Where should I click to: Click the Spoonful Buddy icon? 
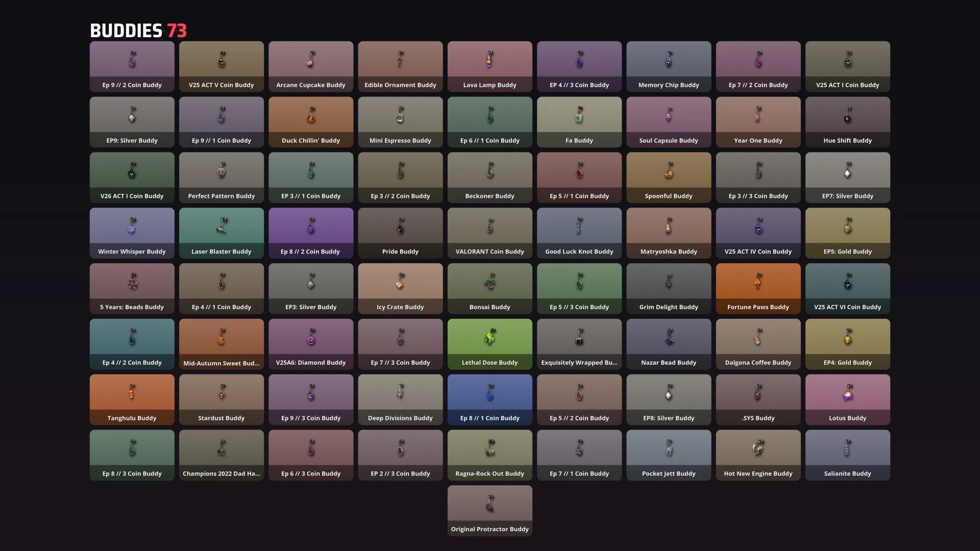669,171
